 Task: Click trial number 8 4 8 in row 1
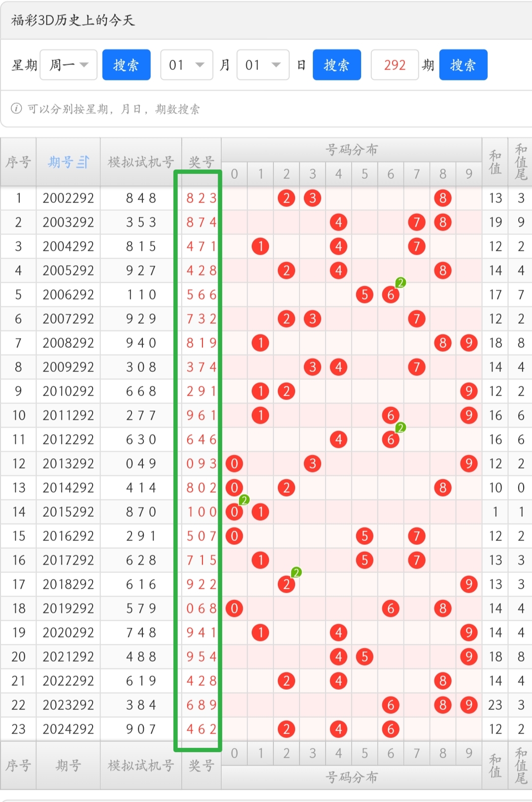point(141,198)
